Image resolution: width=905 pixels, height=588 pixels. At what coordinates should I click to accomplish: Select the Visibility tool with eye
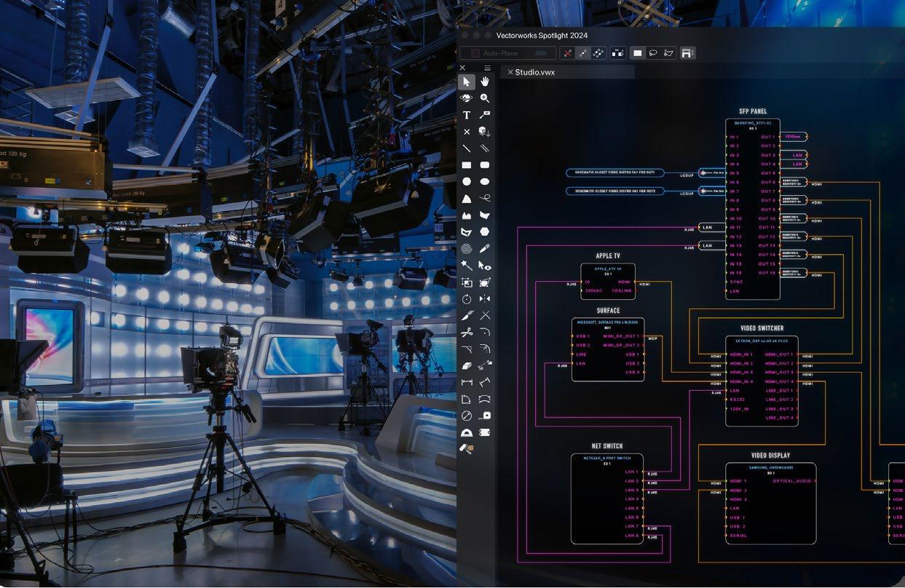click(485, 266)
